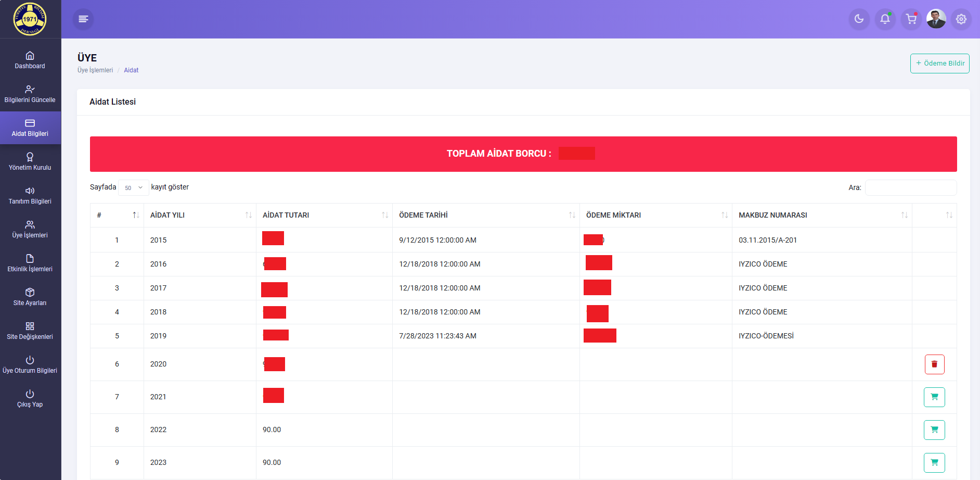Sort by ÖDEME MİKTARI column header
The image size is (980, 480).
tap(656, 215)
